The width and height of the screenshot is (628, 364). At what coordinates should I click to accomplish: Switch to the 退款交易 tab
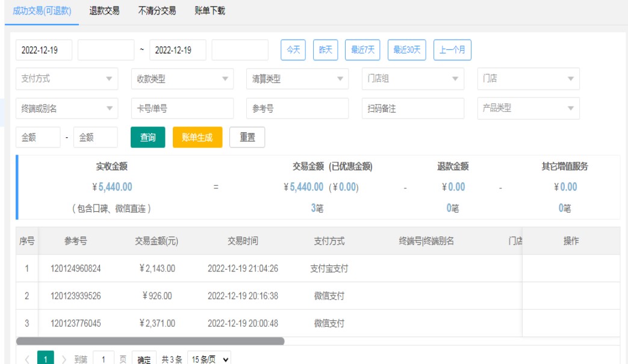(x=104, y=11)
